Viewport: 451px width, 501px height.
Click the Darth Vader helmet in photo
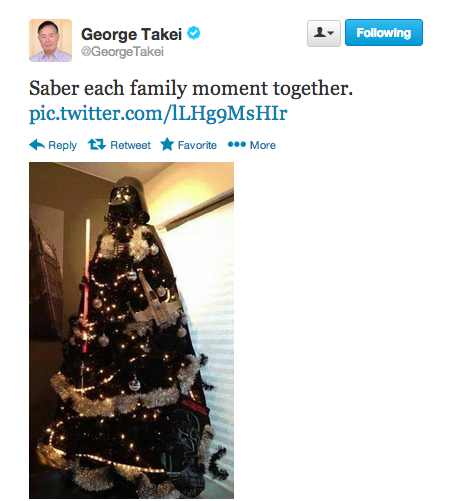128,199
